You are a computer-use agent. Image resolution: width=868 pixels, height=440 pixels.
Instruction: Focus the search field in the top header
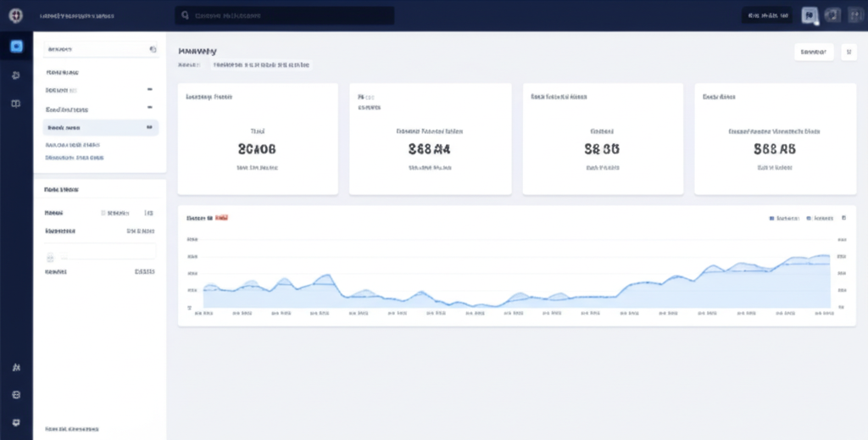[284, 16]
